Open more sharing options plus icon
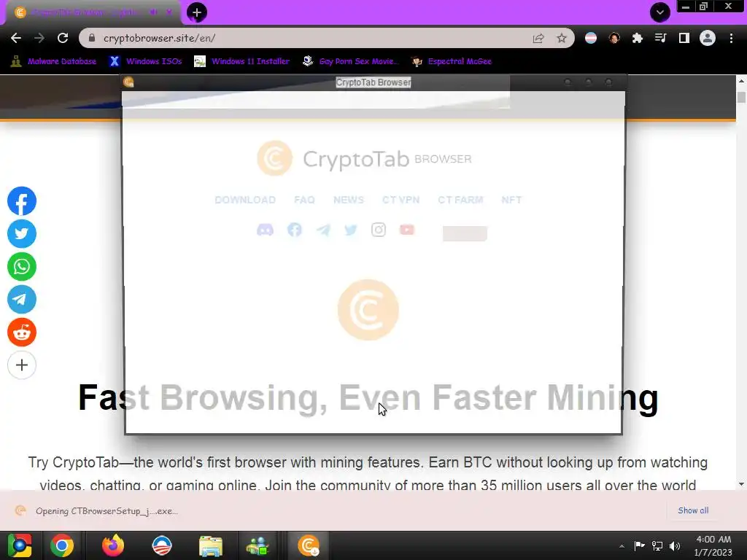This screenshot has width=747, height=560. (21, 365)
